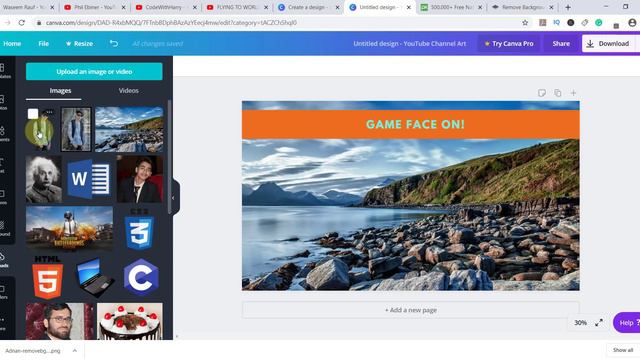This screenshot has width=640, height=360.
Task: Switch to the Images tab
Action: (x=60, y=91)
